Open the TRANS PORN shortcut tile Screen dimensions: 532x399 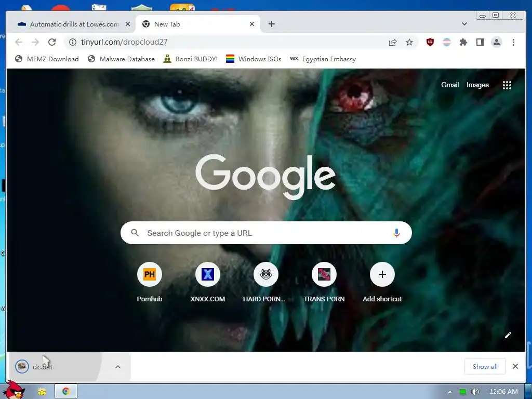[x=324, y=282]
